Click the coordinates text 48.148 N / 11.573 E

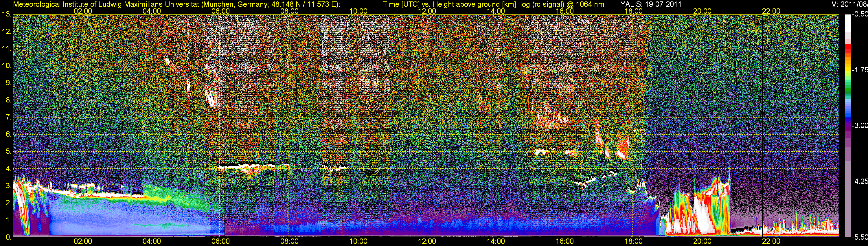[303, 4]
